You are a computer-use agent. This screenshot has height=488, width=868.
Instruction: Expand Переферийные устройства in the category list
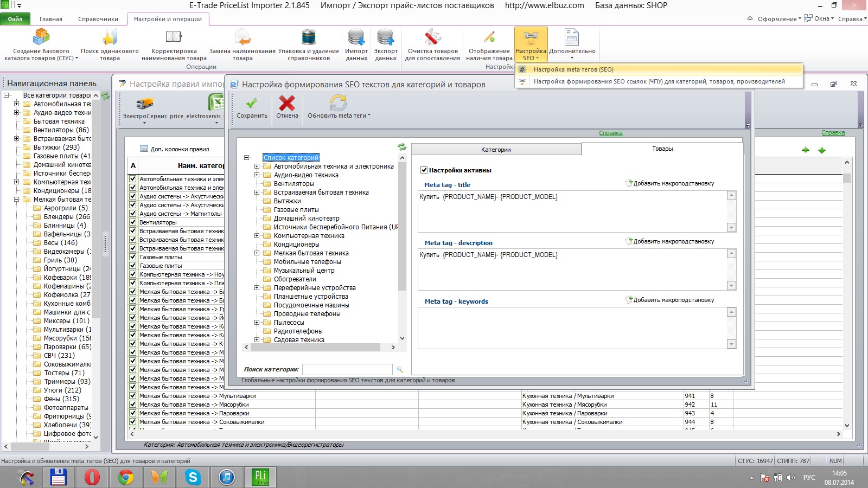point(257,288)
